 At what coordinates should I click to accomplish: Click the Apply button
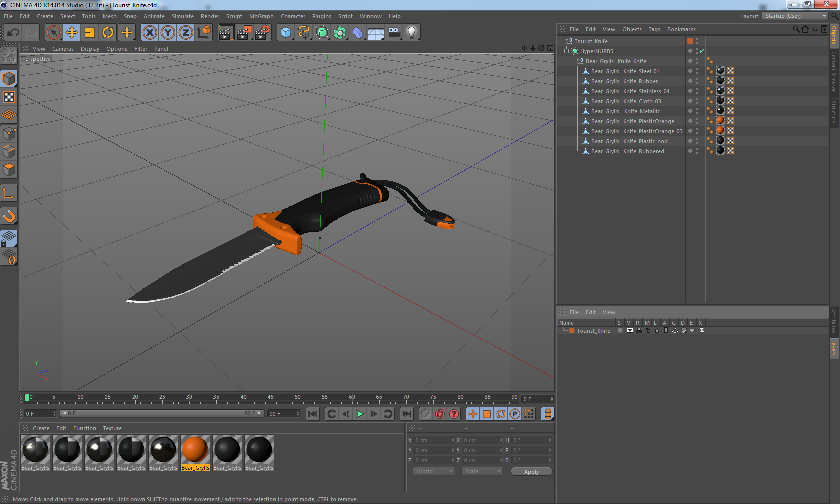coord(531,471)
